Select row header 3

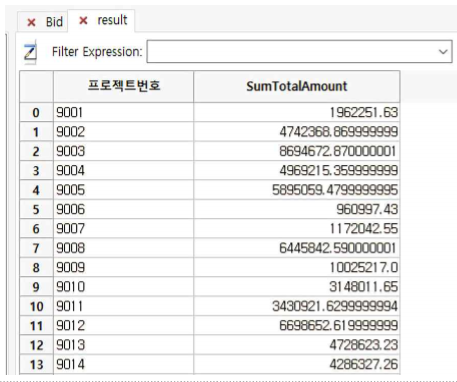pyautogui.click(x=36, y=170)
